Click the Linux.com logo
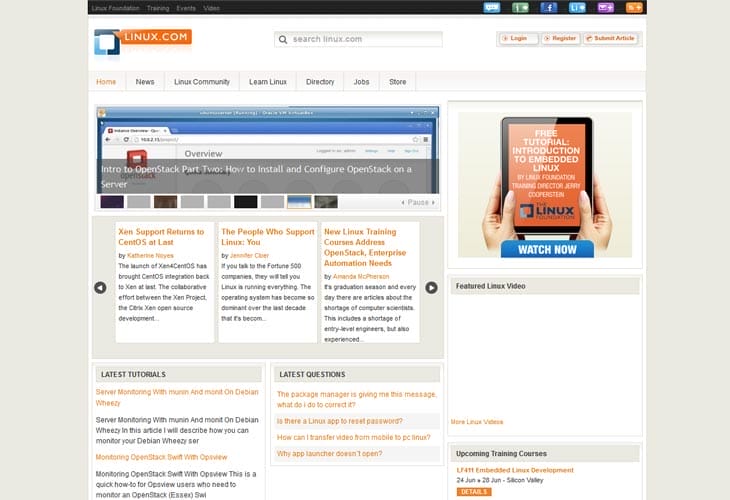730x500 pixels. point(143,40)
